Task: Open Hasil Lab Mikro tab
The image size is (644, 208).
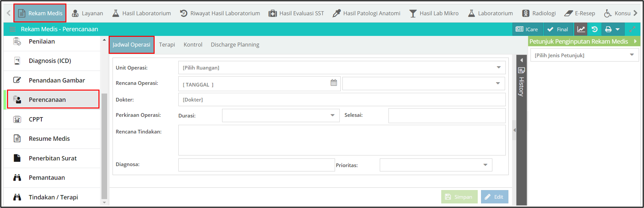Action: tap(434, 13)
